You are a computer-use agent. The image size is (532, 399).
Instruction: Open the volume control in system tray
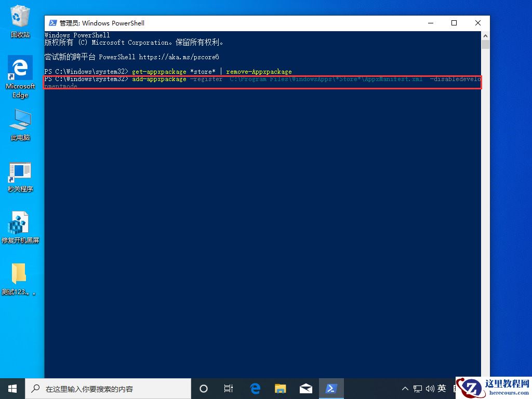[430, 389]
